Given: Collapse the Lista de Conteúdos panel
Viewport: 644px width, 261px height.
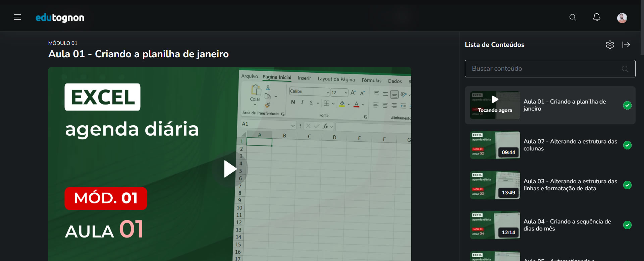Looking at the screenshot, I should [626, 45].
